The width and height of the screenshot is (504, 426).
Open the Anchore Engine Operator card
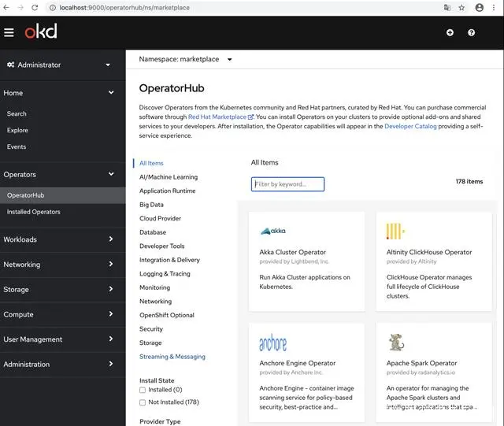point(306,372)
